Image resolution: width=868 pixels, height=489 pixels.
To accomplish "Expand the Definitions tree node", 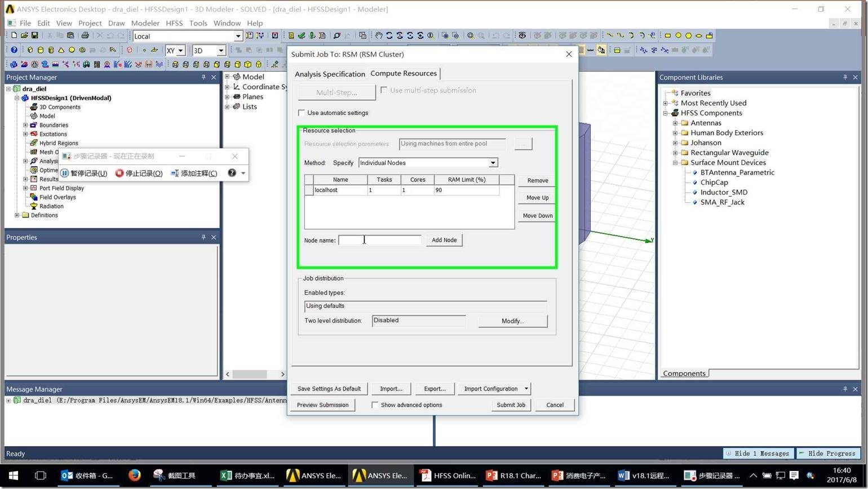I will (17, 215).
